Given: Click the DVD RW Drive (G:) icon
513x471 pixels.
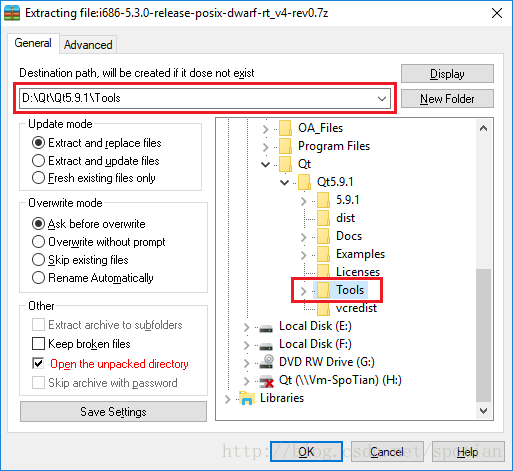Looking at the screenshot, I should tap(267, 362).
